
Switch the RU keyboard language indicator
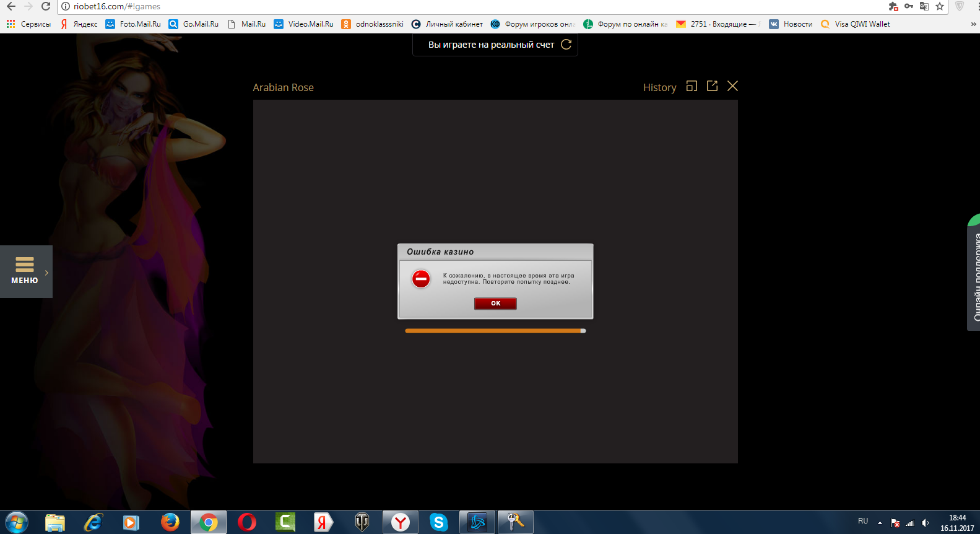click(x=863, y=522)
